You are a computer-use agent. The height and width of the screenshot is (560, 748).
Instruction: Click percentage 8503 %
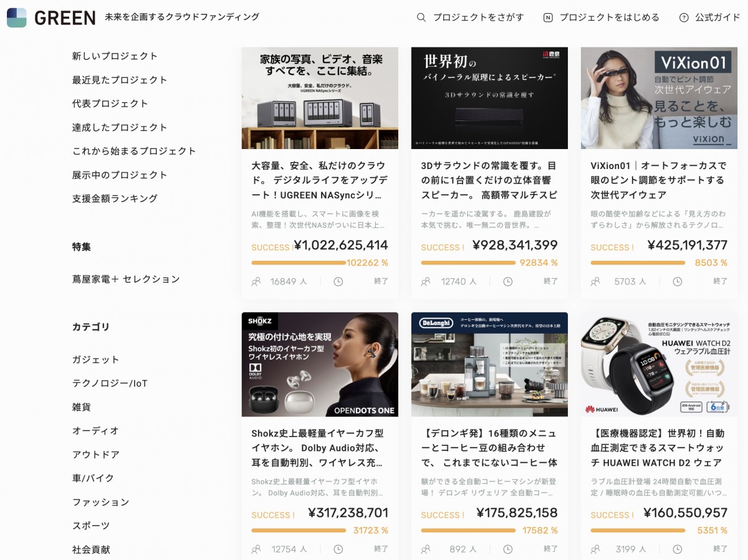pyautogui.click(x=711, y=263)
